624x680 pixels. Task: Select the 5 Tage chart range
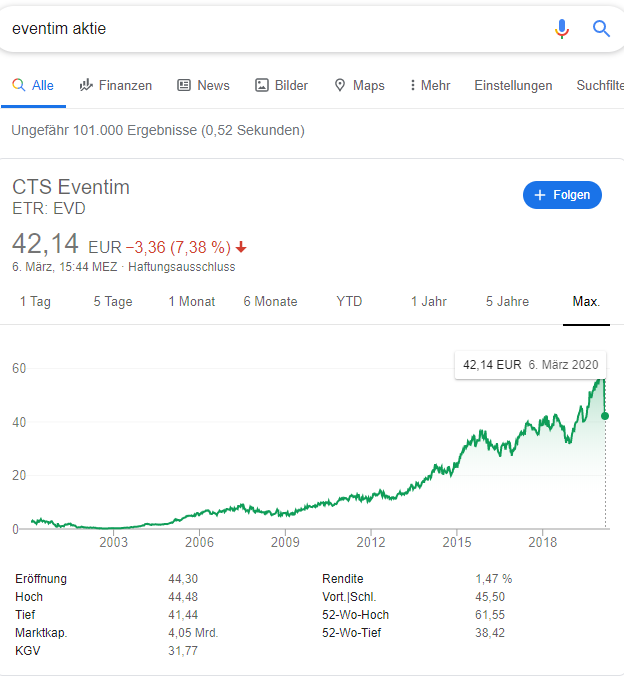click(x=113, y=302)
